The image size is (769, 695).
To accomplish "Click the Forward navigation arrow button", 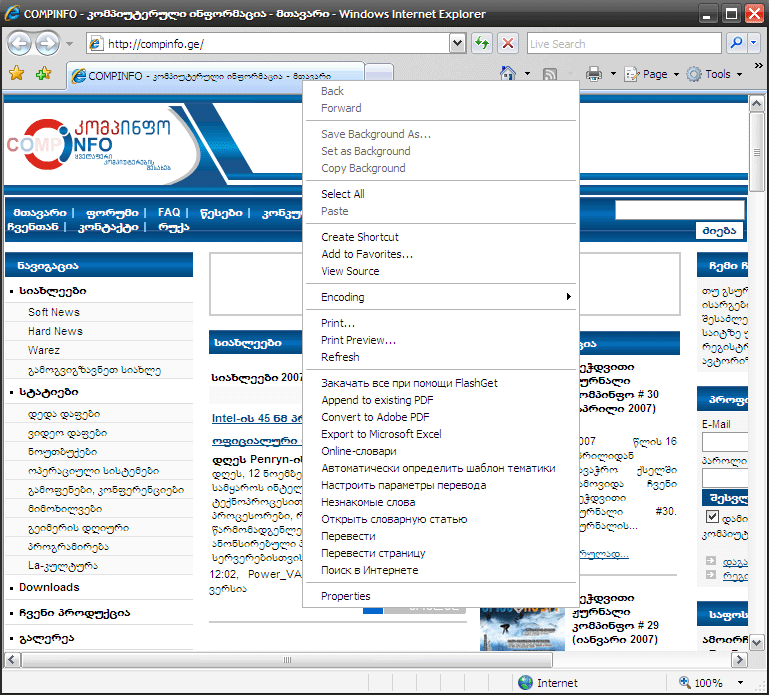I will tap(47, 44).
